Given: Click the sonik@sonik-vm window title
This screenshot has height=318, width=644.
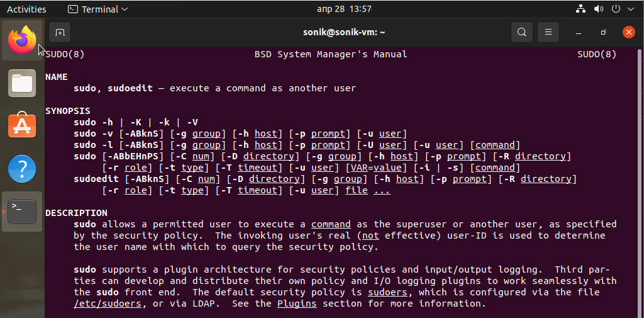Looking at the screenshot, I should coord(344,32).
